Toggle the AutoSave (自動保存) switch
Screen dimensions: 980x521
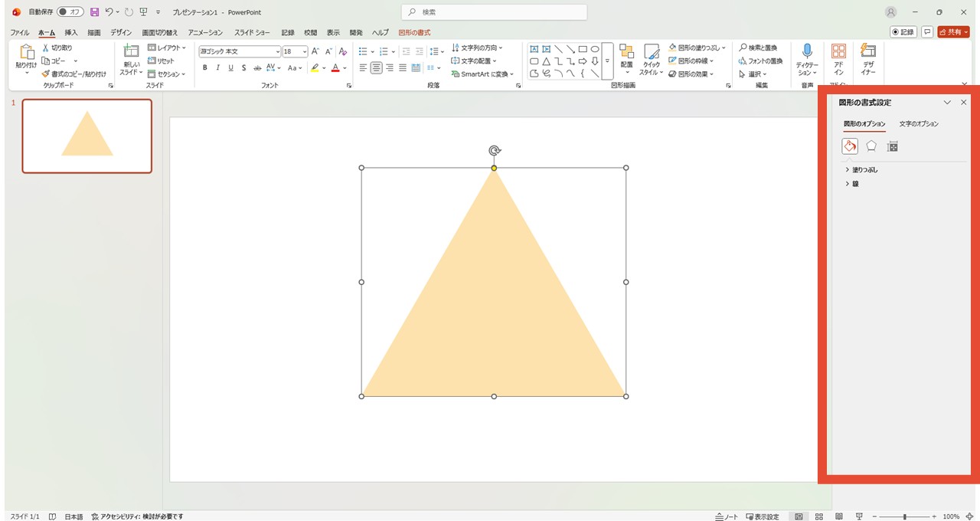pyautogui.click(x=70, y=12)
